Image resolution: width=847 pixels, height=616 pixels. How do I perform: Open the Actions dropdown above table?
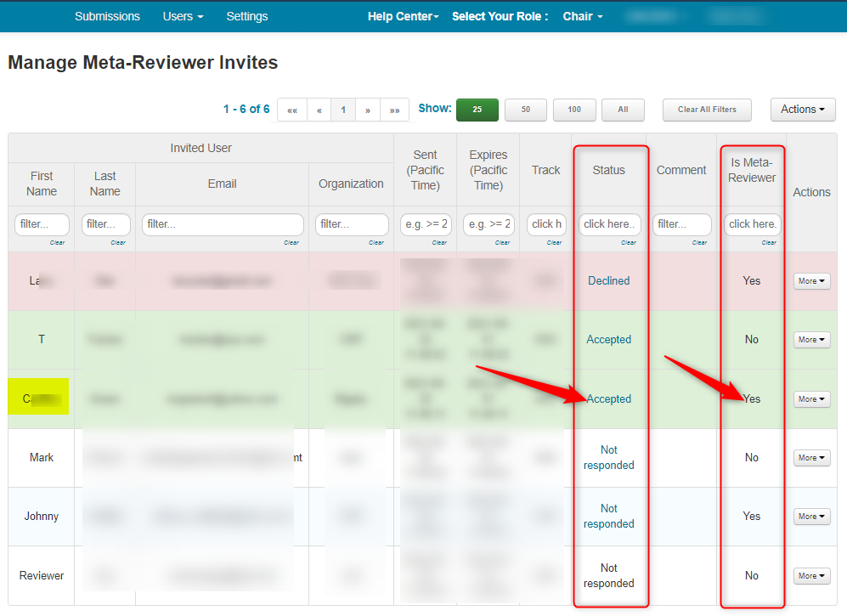[x=803, y=109]
